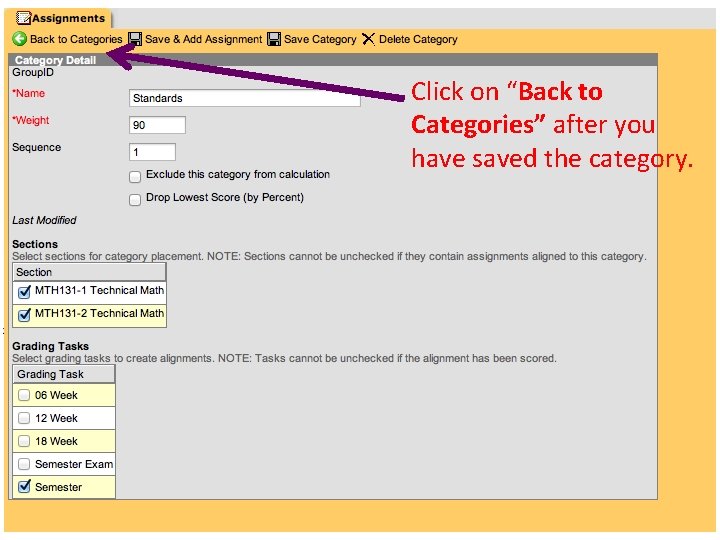Check the 06 Week grading task
Image resolution: width=720 pixels, height=540 pixels.
[x=24, y=395]
